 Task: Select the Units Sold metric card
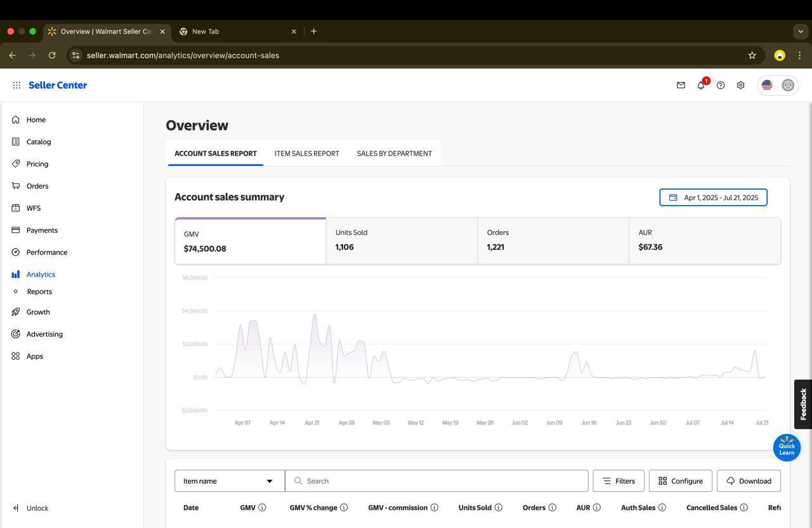point(402,241)
